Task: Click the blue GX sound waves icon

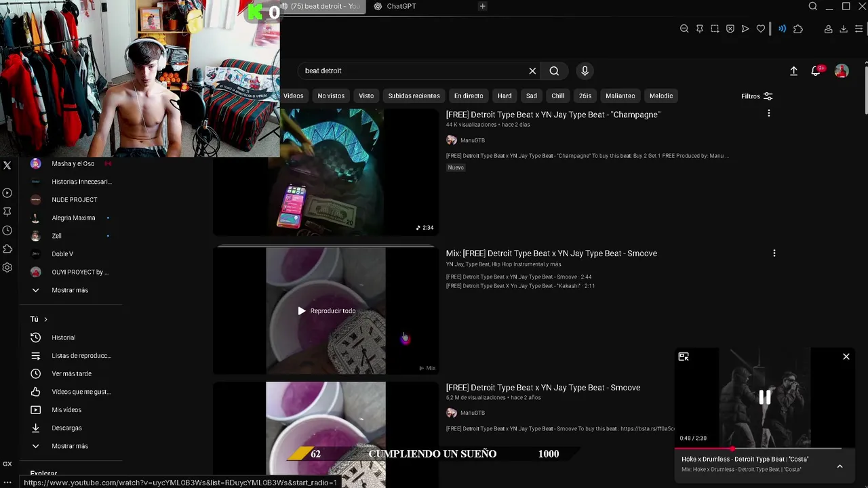Action: [782, 28]
